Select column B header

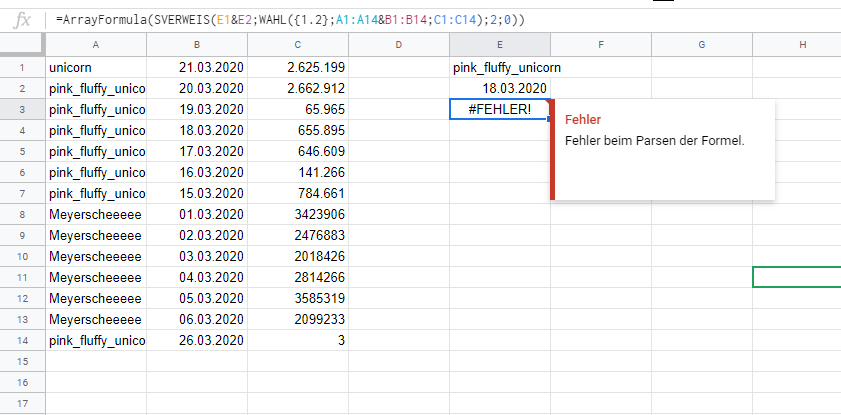pyautogui.click(x=197, y=45)
